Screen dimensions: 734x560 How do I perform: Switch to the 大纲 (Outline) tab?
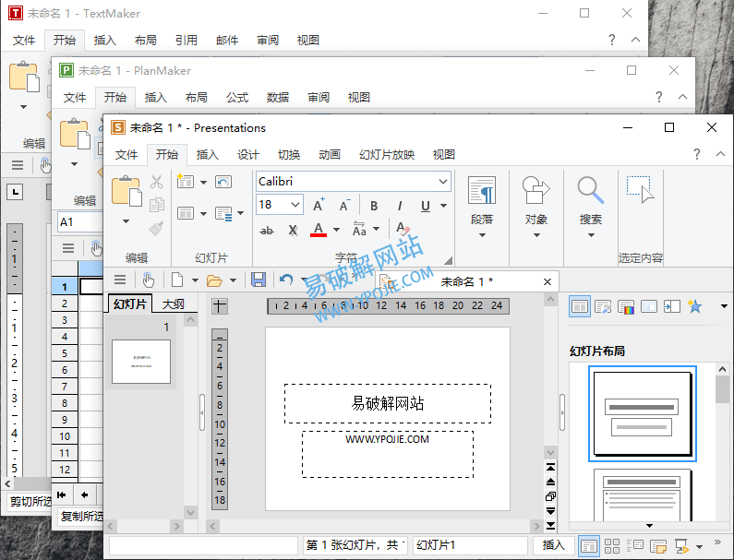[x=174, y=304]
